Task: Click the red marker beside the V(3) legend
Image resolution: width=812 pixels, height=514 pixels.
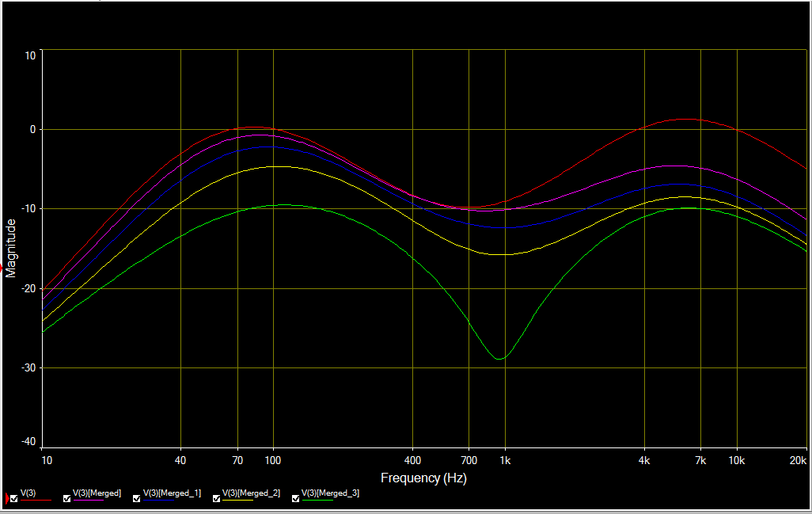Action: [x=7, y=498]
